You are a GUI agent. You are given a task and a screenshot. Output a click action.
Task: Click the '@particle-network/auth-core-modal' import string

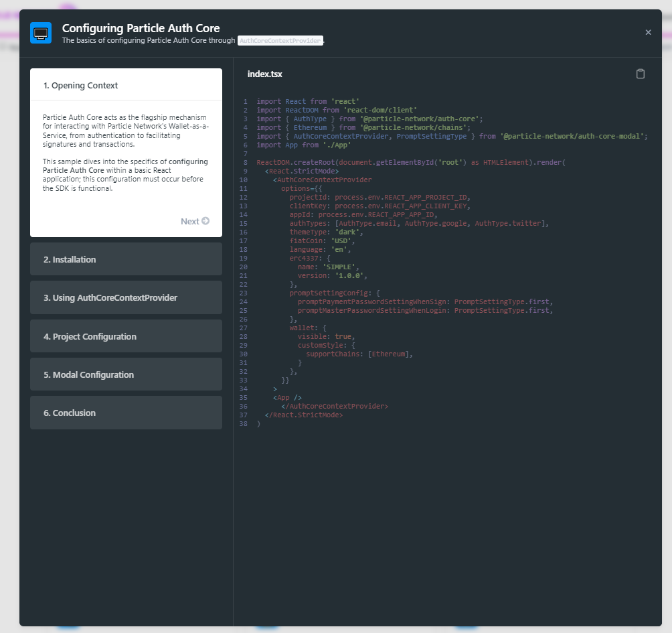coord(574,136)
